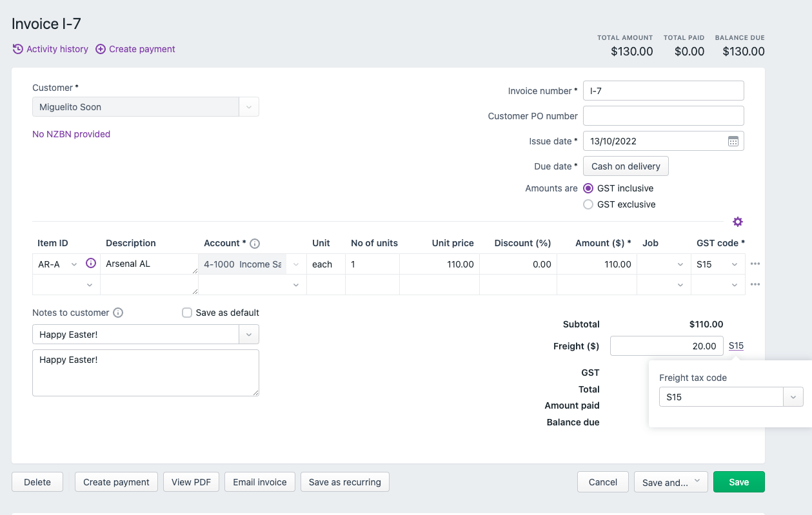This screenshot has height=515, width=812.
Task: Select the GST exclusive radio button
Action: click(x=588, y=204)
